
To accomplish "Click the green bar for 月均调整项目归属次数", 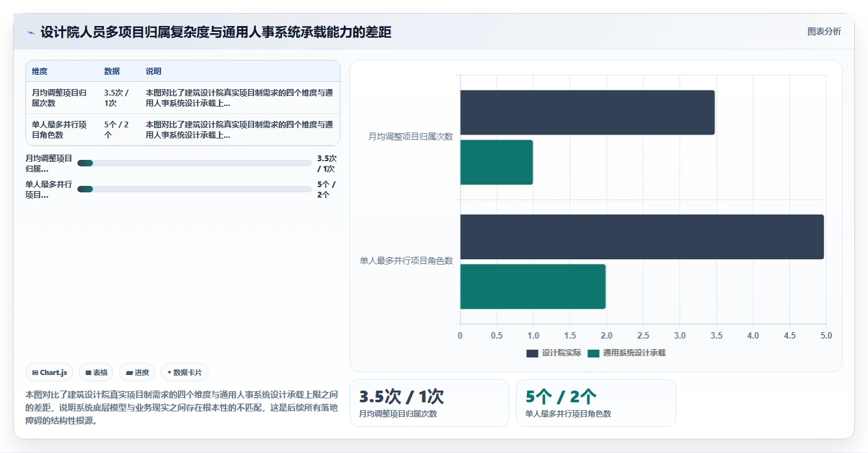I will click(496, 162).
